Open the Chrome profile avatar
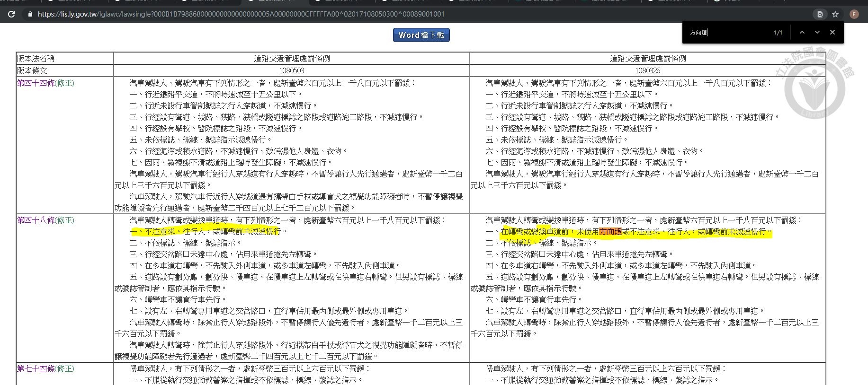Image resolution: width=868 pixels, height=385 pixels. [854, 14]
